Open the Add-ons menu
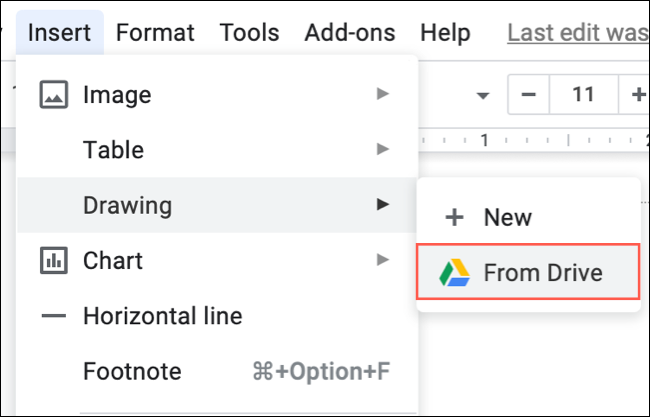The width and height of the screenshot is (650, 417). pyautogui.click(x=350, y=32)
